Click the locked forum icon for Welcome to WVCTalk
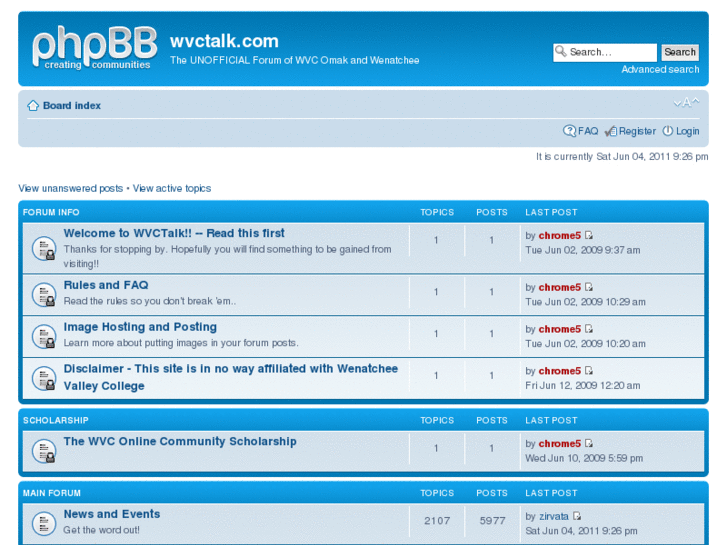This screenshot has height=545, width=727. (44, 249)
